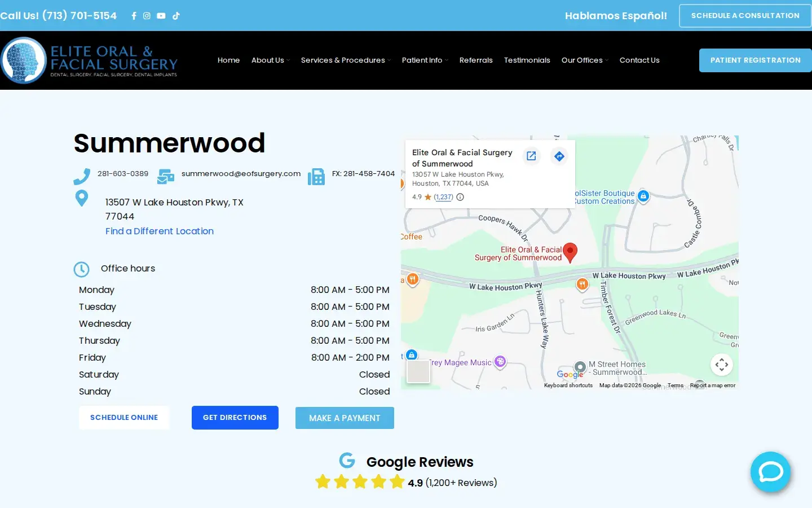Image resolution: width=812 pixels, height=508 pixels.
Task: Expand the Our Offices menu
Action: click(x=585, y=60)
